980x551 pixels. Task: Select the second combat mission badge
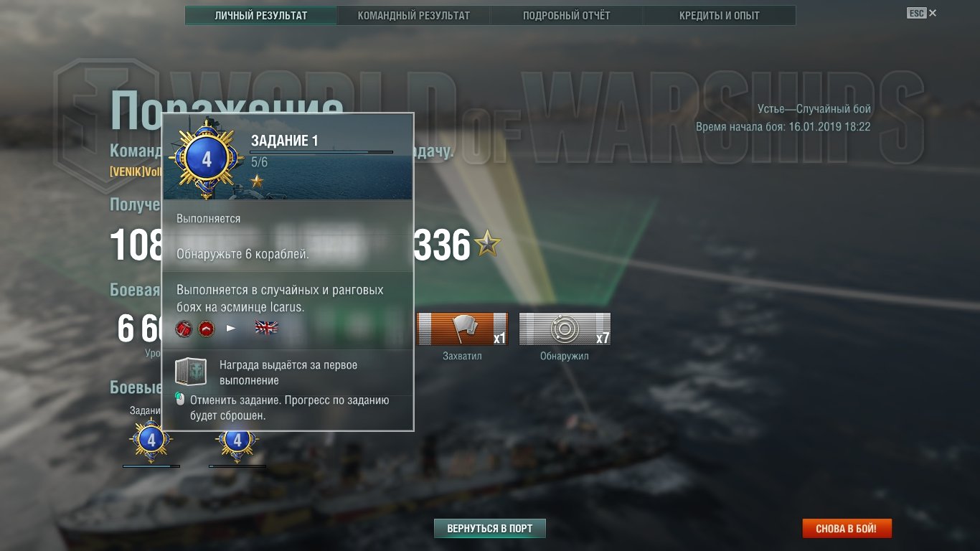(237, 441)
